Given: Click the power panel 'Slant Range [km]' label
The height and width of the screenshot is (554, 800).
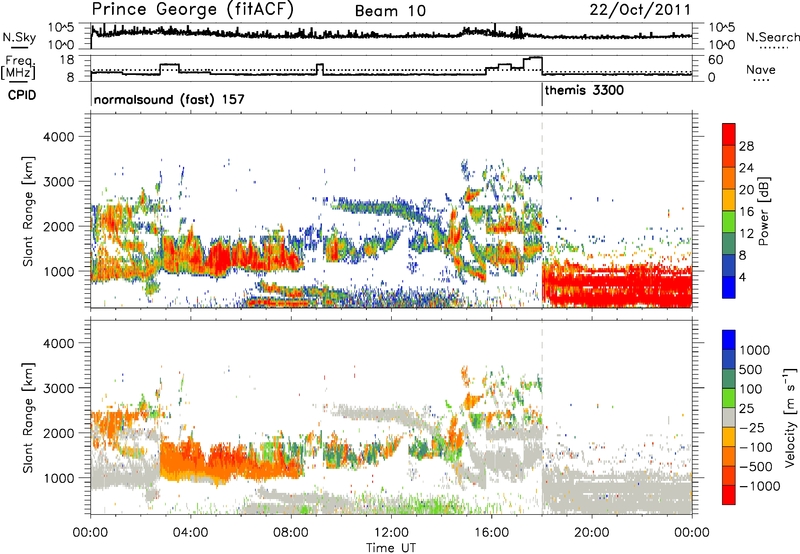Looking at the screenshot, I should coord(28,211).
